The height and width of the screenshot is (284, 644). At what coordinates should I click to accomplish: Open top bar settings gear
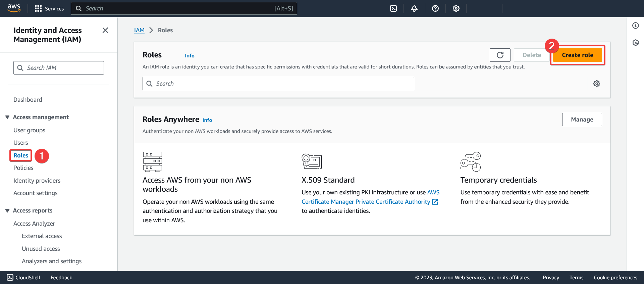456,8
